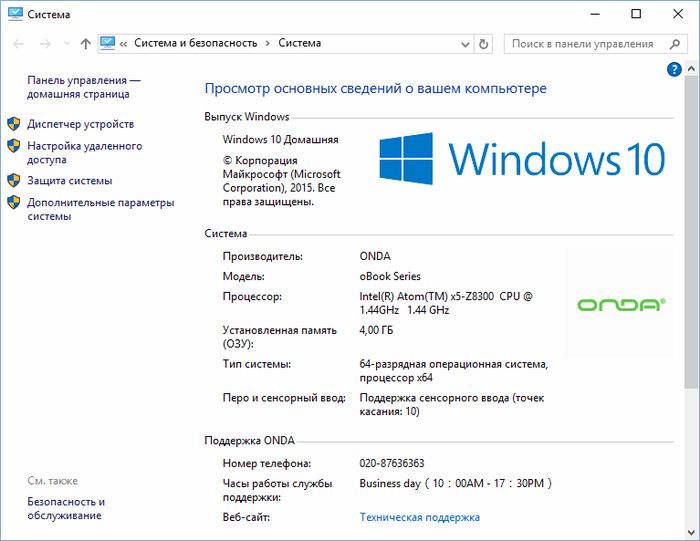Image resolution: width=700 pixels, height=541 pixels.
Task: Click the Back navigation arrow
Action: [x=19, y=44]
